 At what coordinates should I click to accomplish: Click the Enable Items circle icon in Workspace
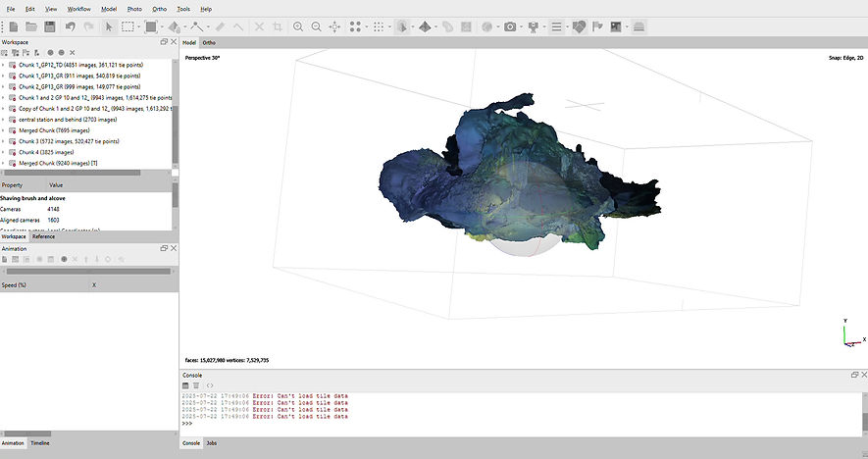coord(50,53)
